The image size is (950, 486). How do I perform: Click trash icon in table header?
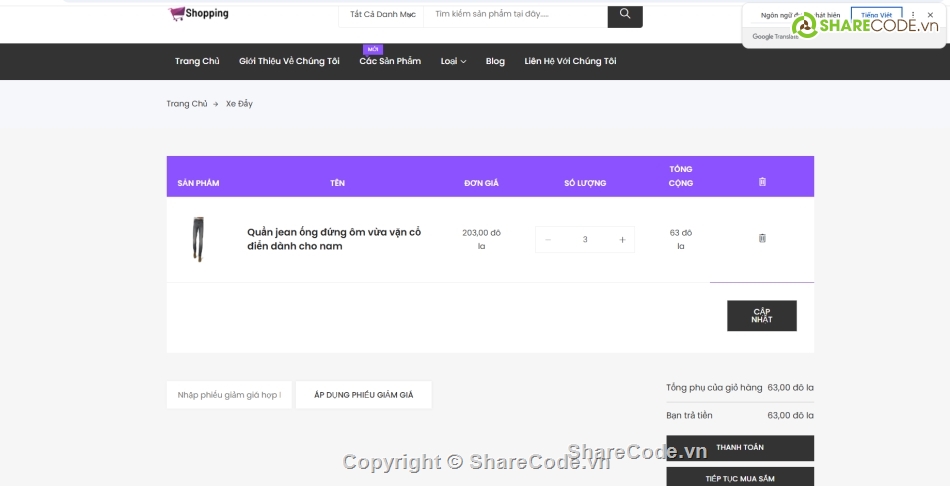(x=762, y=181)
